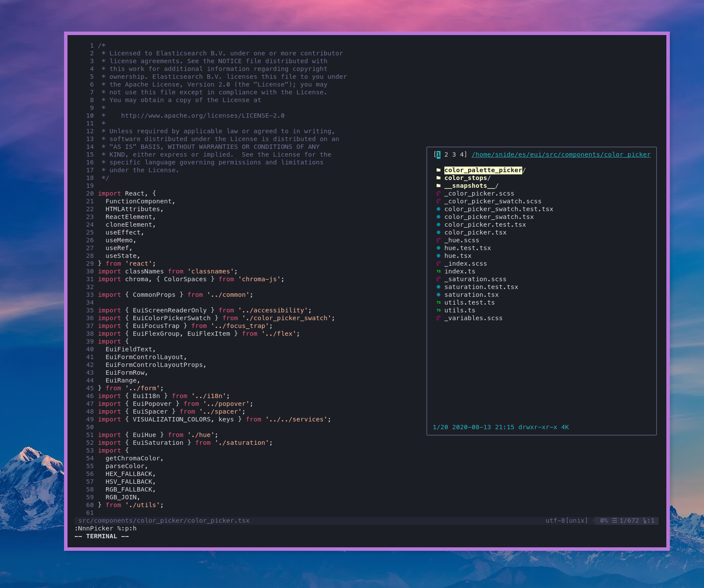Click the React icon next to hue.test.tsx
The height and width of the screenshot is (588, 704).
click(438, 248)
